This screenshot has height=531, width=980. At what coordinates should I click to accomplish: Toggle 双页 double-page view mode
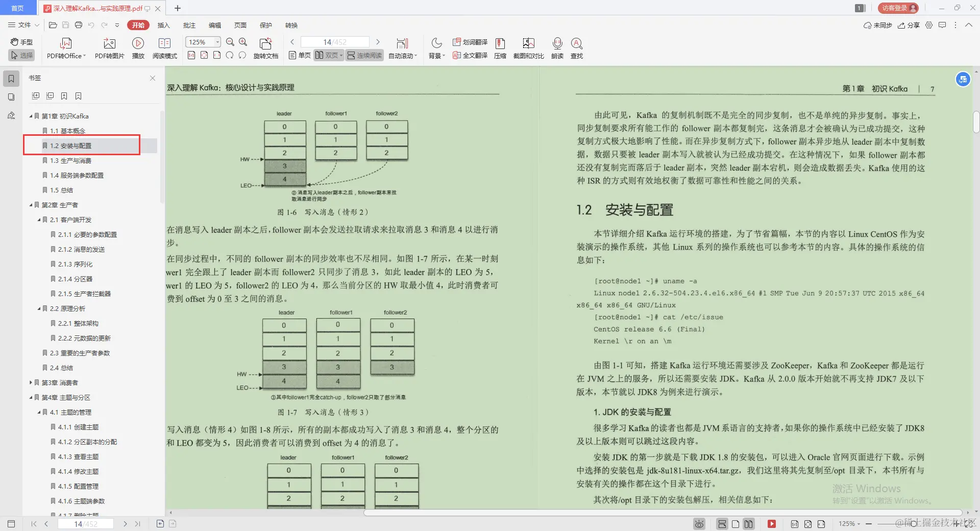point(329,55)
